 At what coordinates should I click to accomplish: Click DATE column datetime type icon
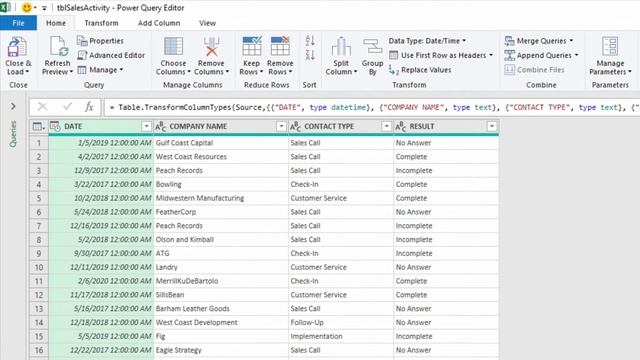click(55, 127)
